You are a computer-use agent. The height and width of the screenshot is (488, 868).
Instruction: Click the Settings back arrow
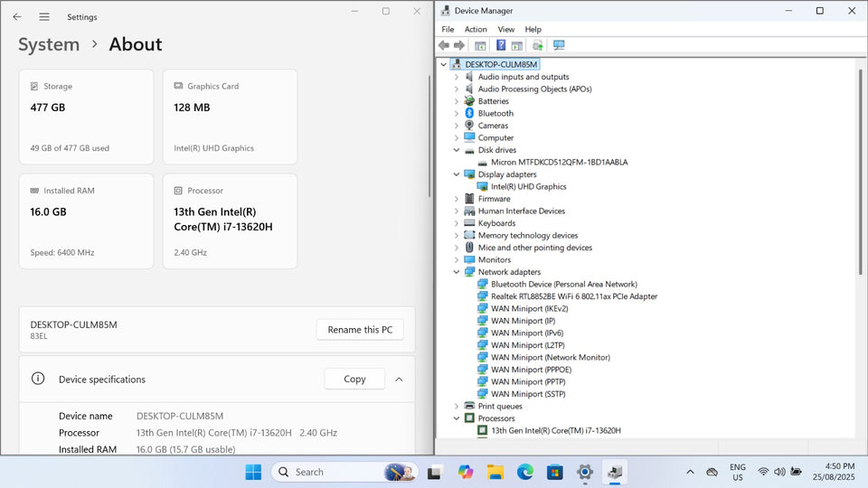click(17, 16)
